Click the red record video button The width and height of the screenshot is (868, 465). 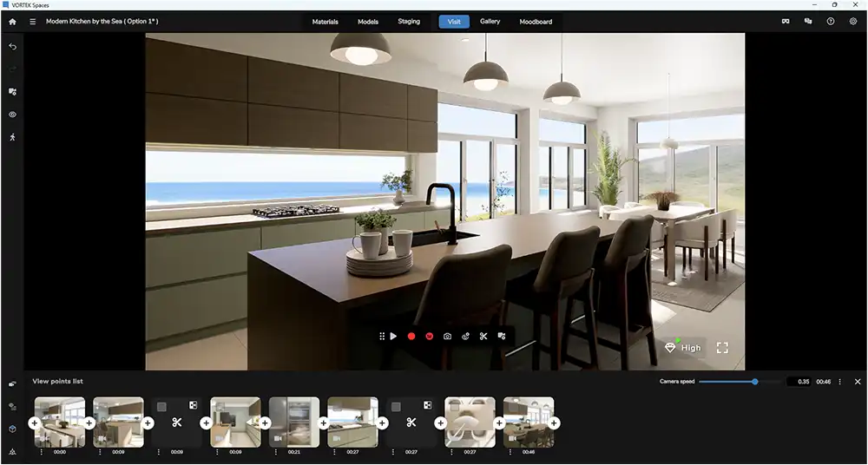pyautogui.click(x=411, y=336)
